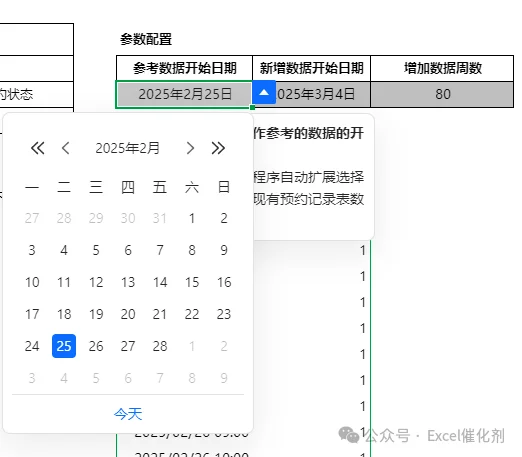Select the 状态 cell in the left table
This screenshot has width=522, height=457.
coord(36,94)
